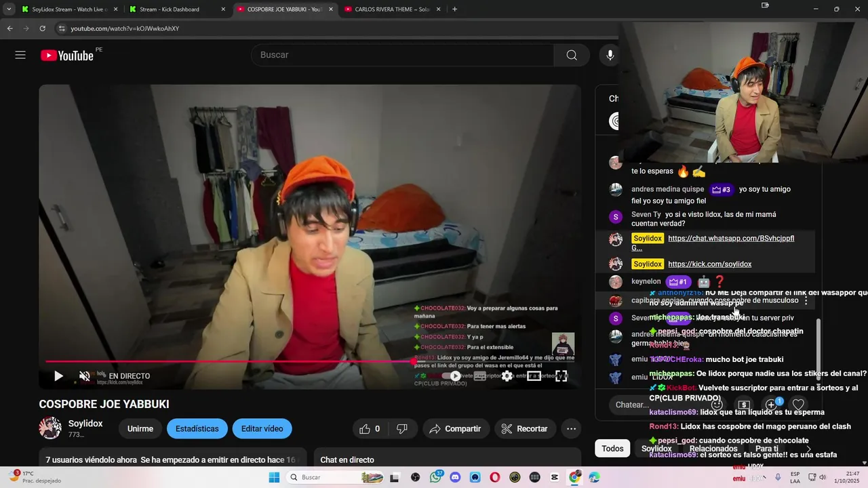Click the Unirme membership button
This screenshot has height=488, width=868.
pyautogui.click(x=140, y=429)
